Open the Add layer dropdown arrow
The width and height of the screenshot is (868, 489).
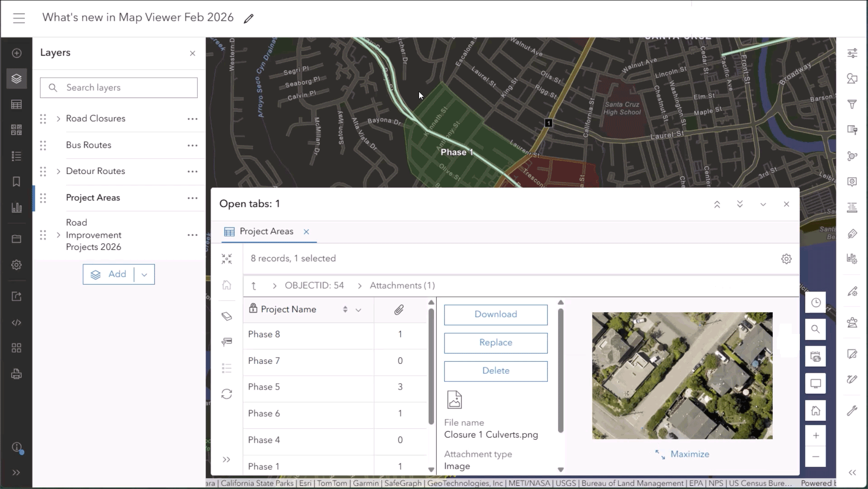click(x=145, y=274)
